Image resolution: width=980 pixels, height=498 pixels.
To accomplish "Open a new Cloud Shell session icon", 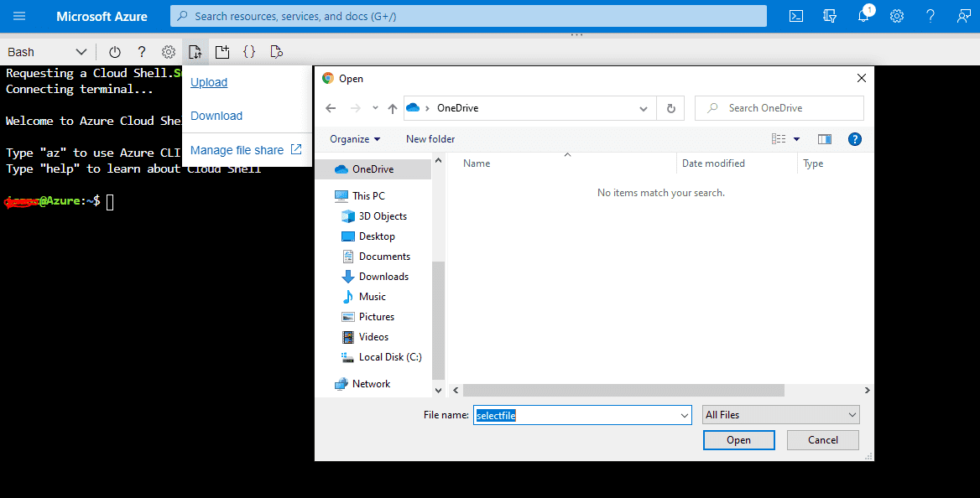I will tap(222, 52).
